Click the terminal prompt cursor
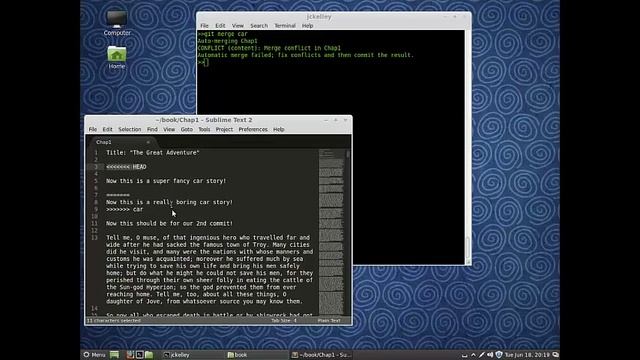This screenshot has height=360, width=640. click(x=206, y=62)
